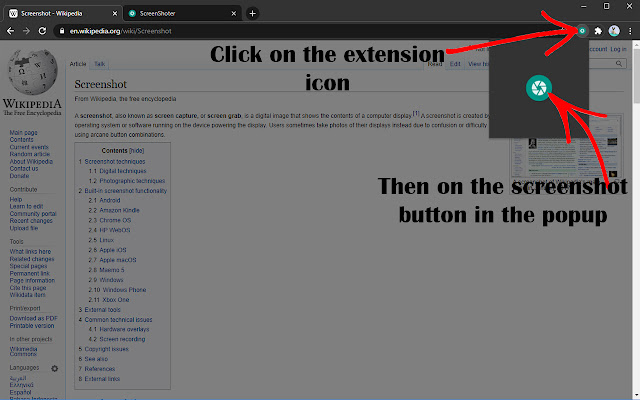The width and height of the screenshot is (640, 400).
Task: Reload the page
Action: click(42, 31)
